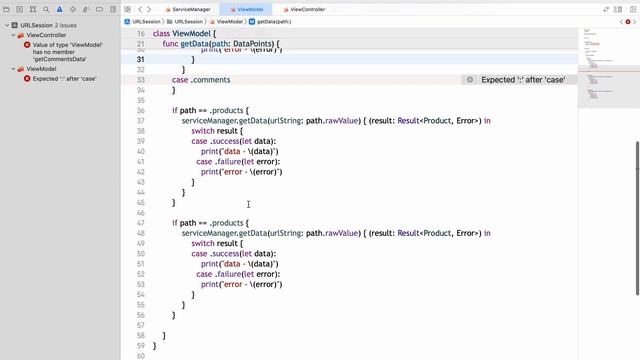The width and height of the screenshot is (640, 360).
Task: Collapse the ViewModel issues group
Action: click(x=13, y=69)
